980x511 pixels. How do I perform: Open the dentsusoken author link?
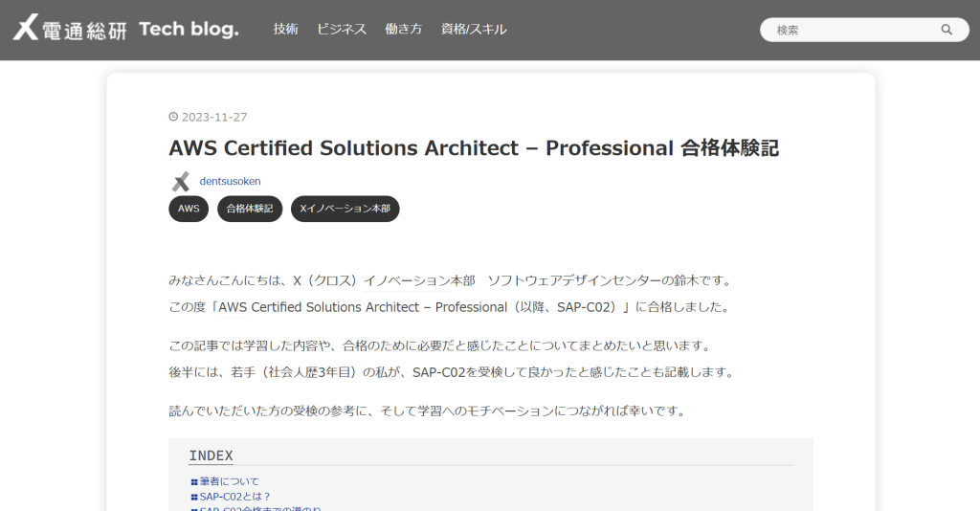230,181
